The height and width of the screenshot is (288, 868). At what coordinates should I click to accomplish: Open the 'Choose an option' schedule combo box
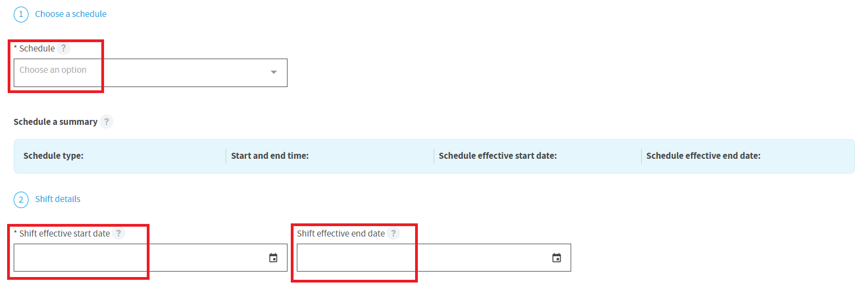(151, 73)
